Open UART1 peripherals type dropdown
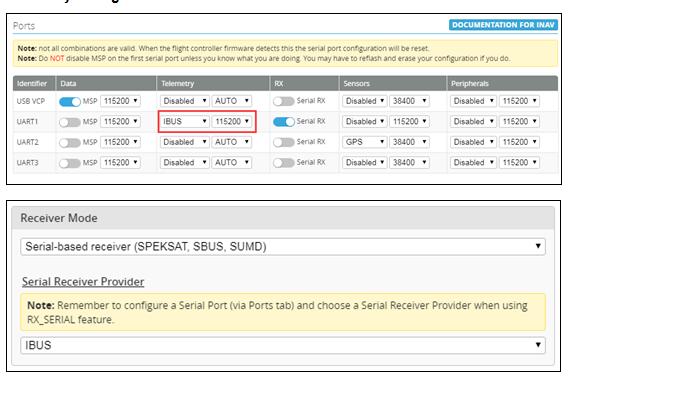The image size is (678, 395). pyautogui.click(x=473, y=122)
